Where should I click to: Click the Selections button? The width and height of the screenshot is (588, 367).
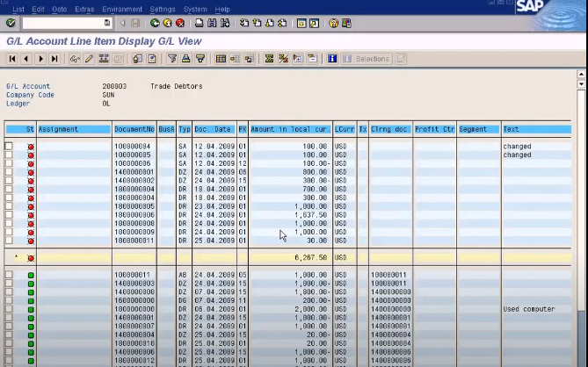(x=367, y=59)
